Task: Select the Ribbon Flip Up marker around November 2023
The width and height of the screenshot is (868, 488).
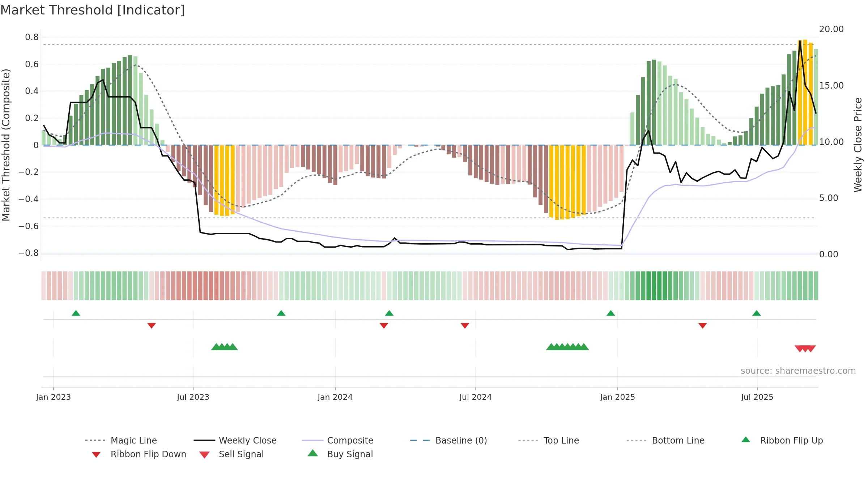Action: coord(281,313)
